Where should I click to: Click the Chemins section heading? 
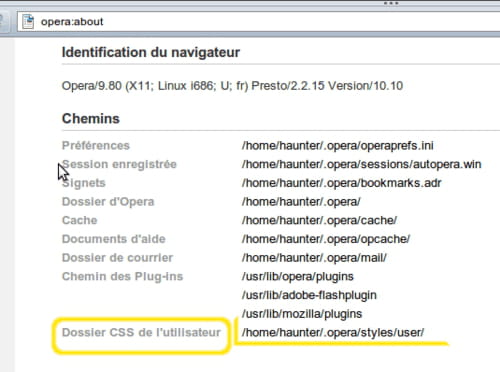tap(91, 119)
